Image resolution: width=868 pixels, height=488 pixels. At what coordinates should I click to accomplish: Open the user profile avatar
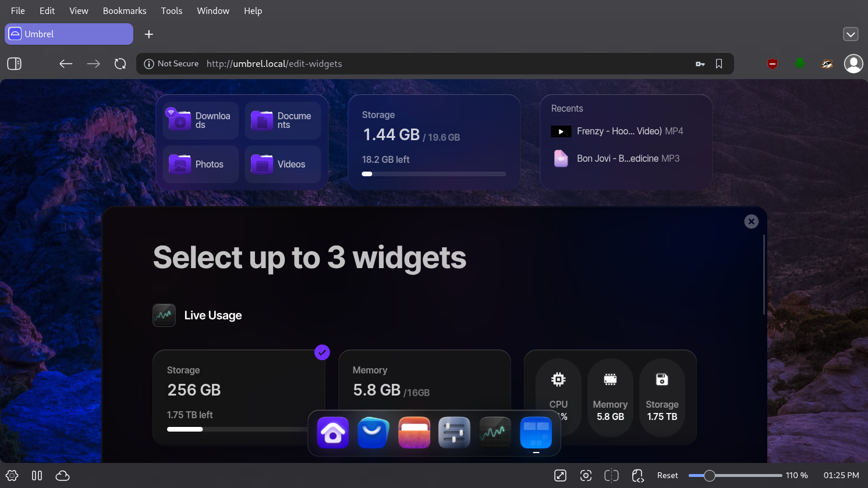853,63
